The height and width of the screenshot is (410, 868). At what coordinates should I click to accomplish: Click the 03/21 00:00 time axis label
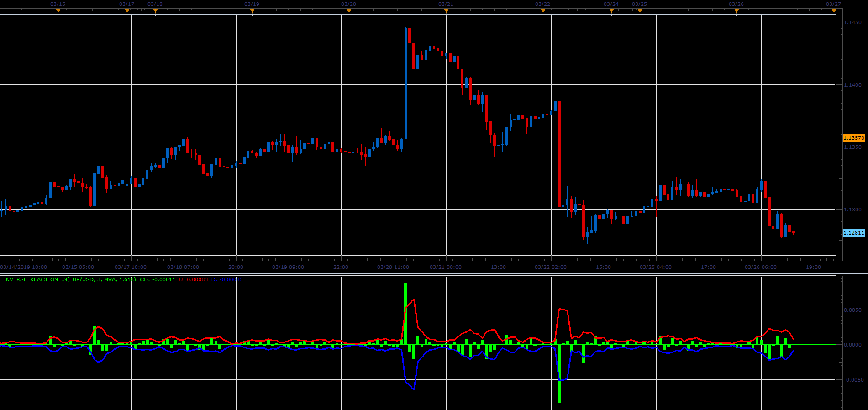pos(446,267)
